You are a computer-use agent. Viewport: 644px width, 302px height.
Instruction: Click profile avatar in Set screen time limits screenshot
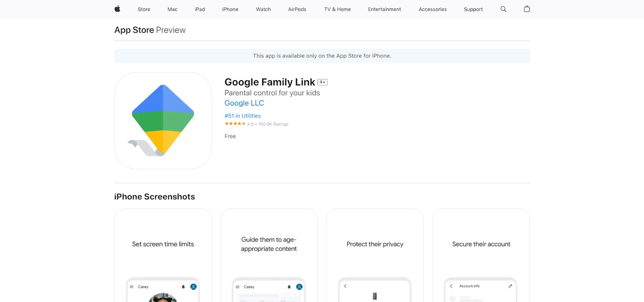tap(193, 287)
